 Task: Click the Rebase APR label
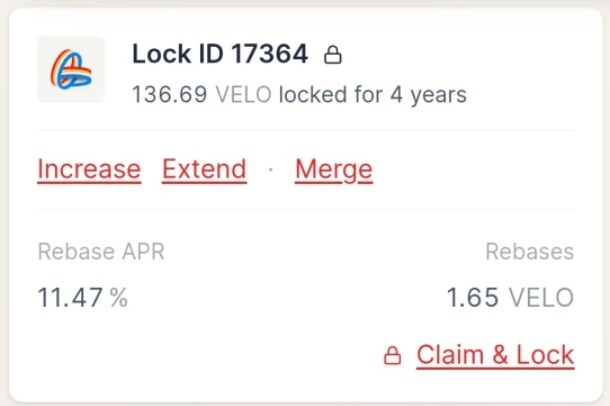(x=101, y=252)
